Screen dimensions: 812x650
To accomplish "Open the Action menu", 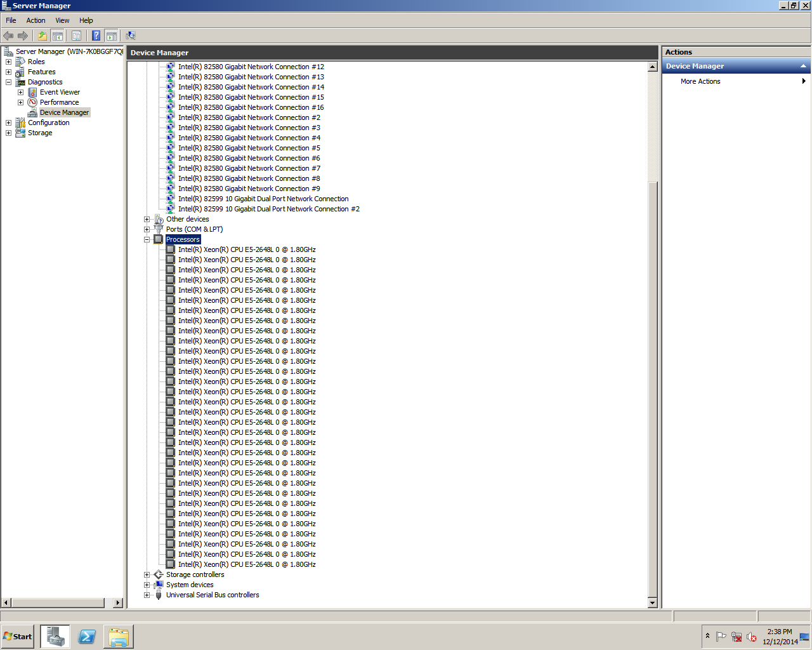I will pyautogui.click(x=36, y=20).
